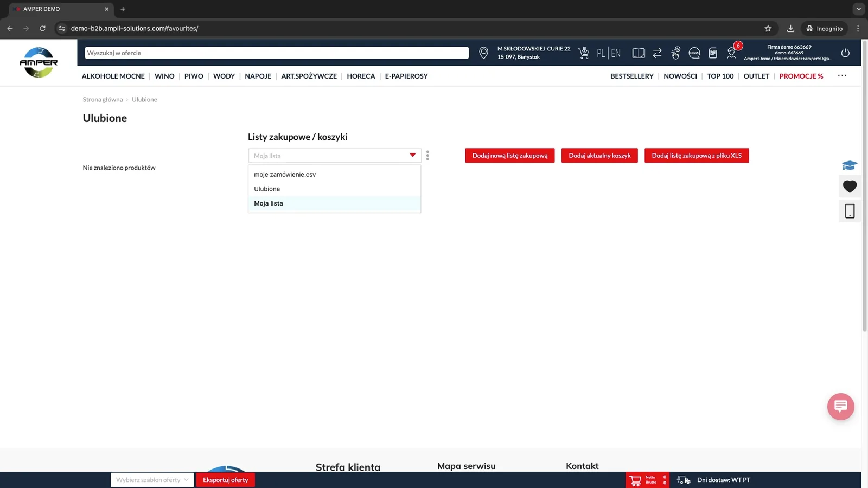This screenshot has width=868, height=488.
Task: Click the mobile phone side icon
Action: coord(850,211)
